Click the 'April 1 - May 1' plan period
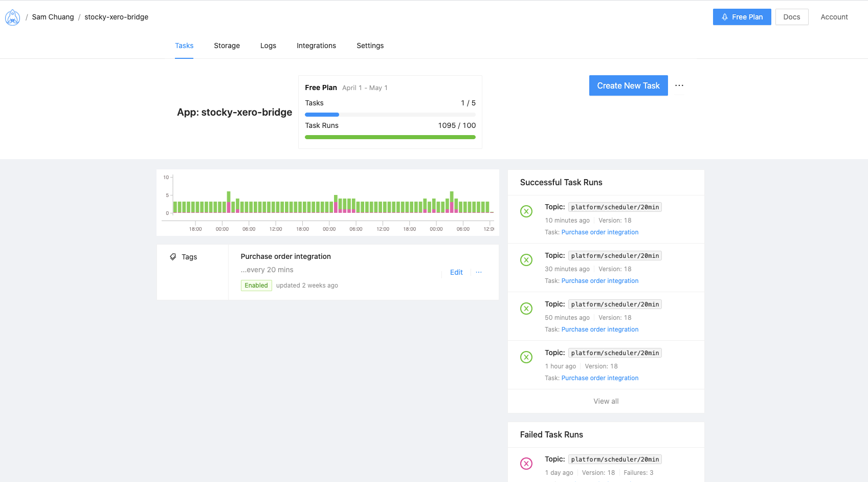This screenshot has width=868, height=482. pos(365,88)
